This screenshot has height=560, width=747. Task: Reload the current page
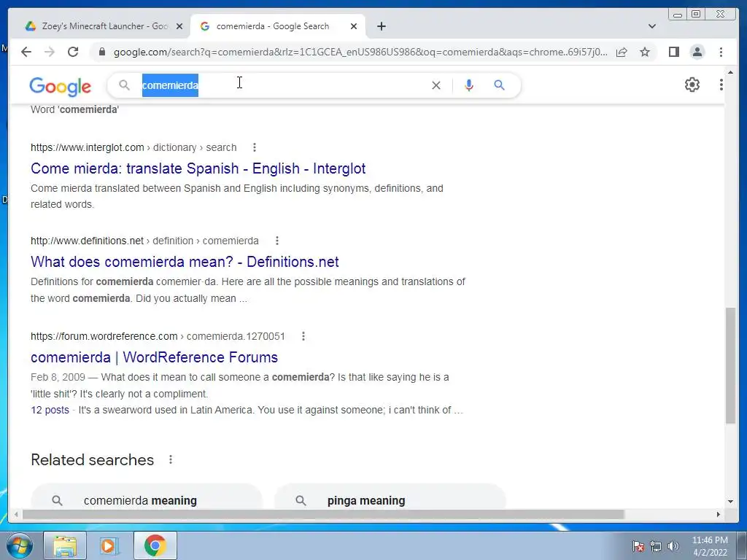pyautogui.click(x=73, y=52)
